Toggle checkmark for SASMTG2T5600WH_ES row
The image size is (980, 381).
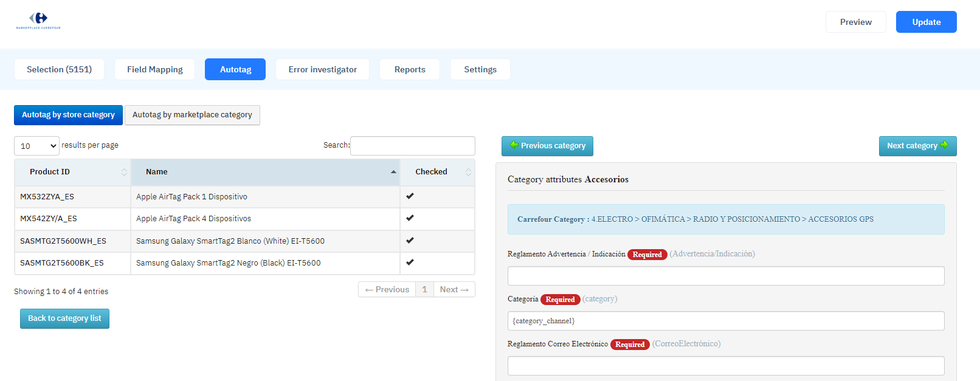[410, 241]
